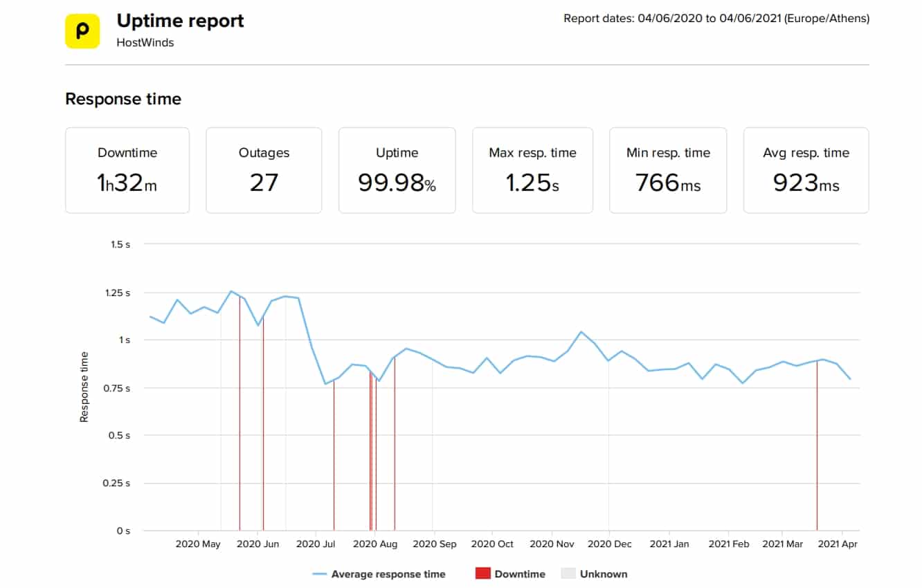Click the downtime marker in March 2021
Screen dimensions: 922x588
pos(817,445)
